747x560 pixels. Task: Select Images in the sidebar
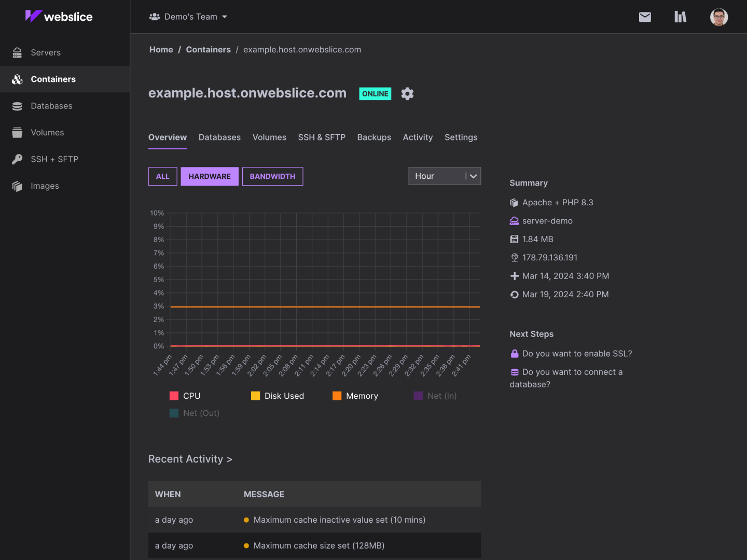[x=45, y=186]
